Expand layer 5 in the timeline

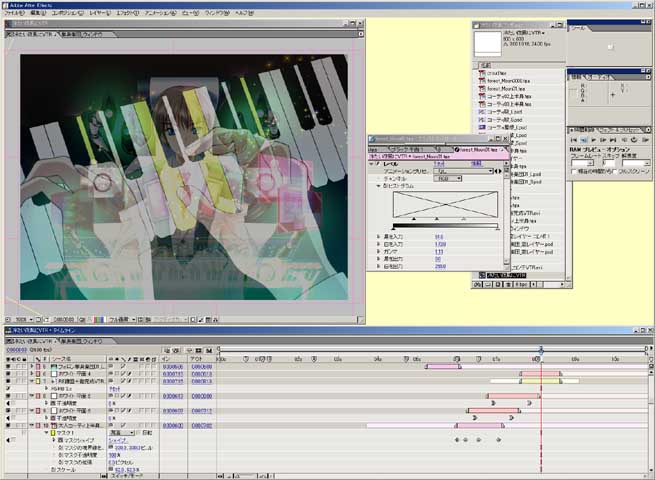point(32,366)
